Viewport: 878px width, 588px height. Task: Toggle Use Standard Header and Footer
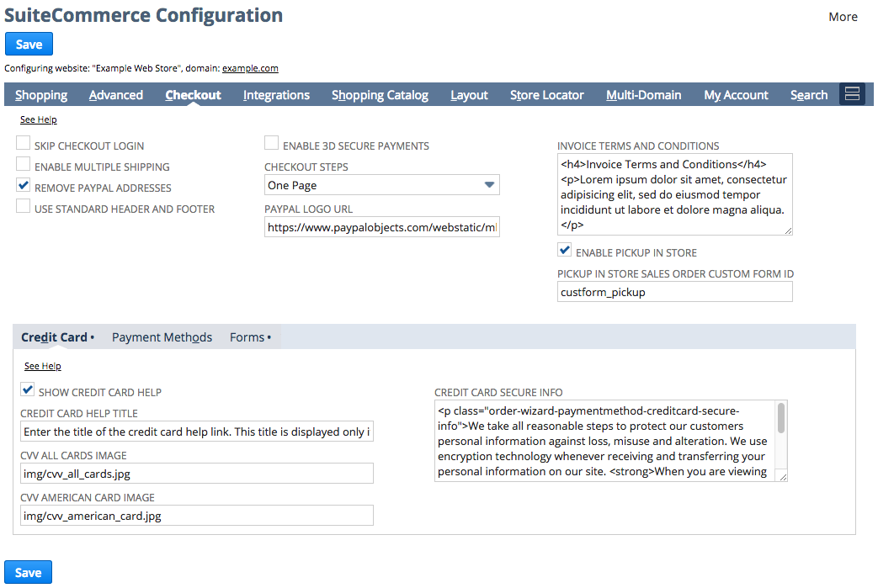pos(23,206)
